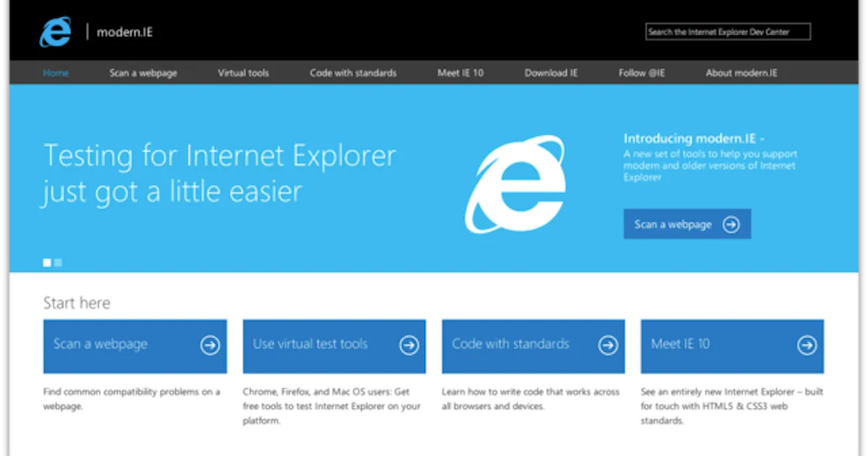Open the Download IE nav item
This screenshot has height=456, width=868.
[551, 73]
